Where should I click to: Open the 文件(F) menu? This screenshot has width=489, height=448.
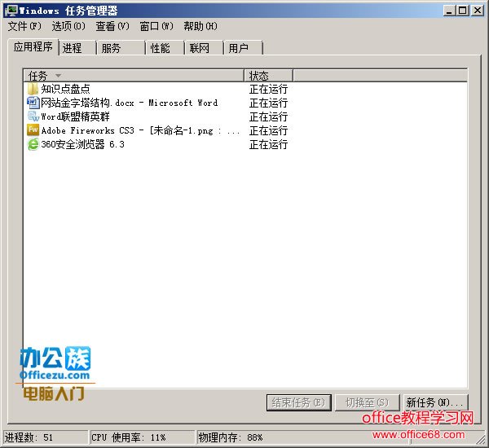tap(24, 26)
